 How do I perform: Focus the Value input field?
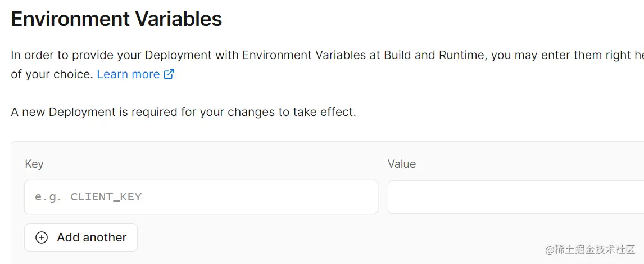(515, 197)
